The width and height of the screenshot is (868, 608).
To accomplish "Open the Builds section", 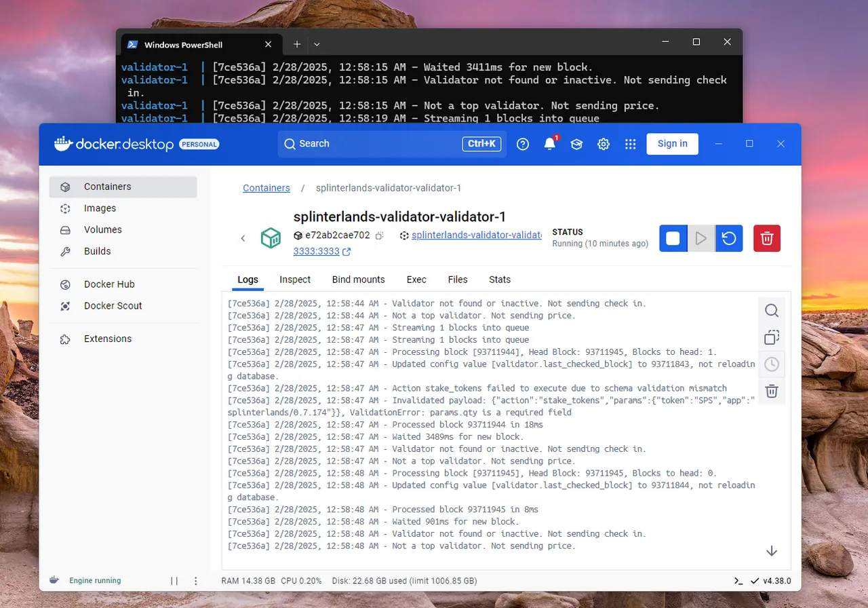I will tap(123, 251).
